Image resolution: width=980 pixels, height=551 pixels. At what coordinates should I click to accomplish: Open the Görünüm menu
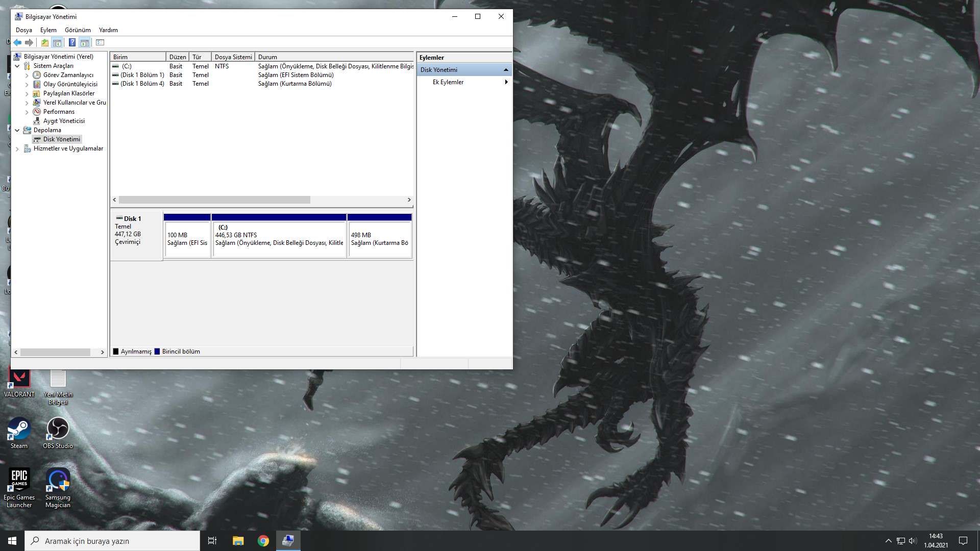point(78,30)
